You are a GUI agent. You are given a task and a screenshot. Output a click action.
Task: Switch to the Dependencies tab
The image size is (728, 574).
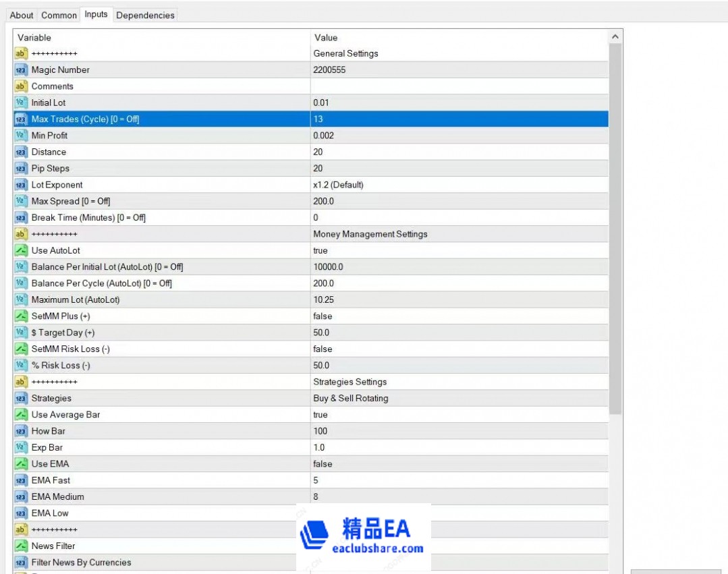145,15
